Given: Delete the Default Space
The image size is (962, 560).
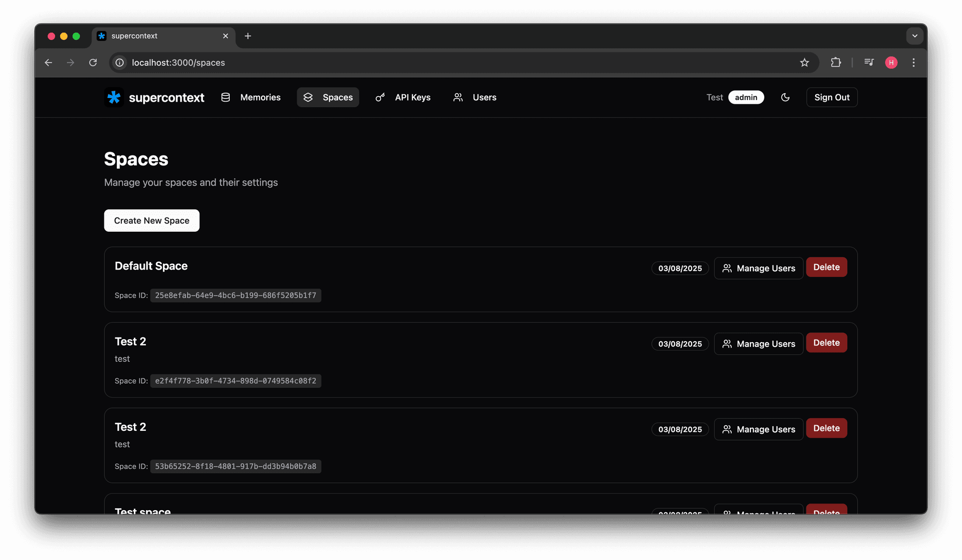Looking at the screenshot, I should 826,267.
